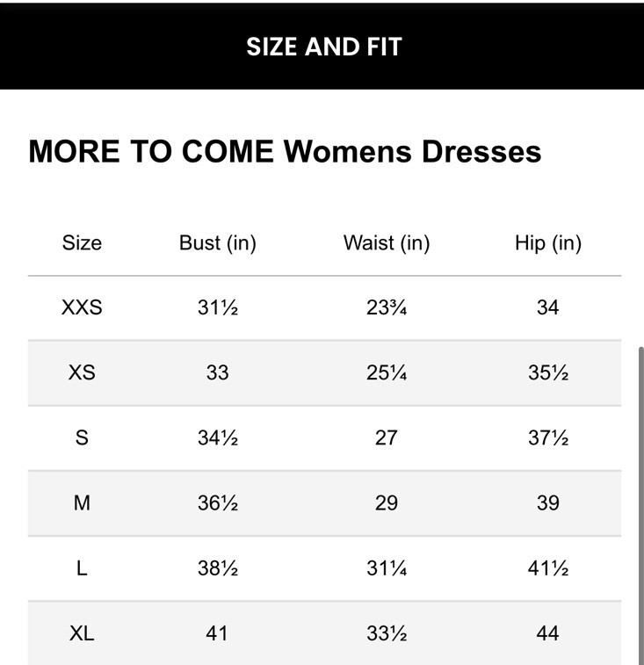The height and width of the screenshot is (665, 644).
Task: Select the XS size row label
Action: [82, 372]
